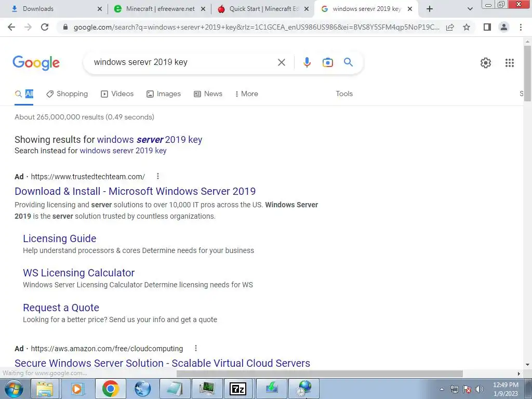Search by image with camera icon
The image size is (532, 399).
(x=327, y=62)
